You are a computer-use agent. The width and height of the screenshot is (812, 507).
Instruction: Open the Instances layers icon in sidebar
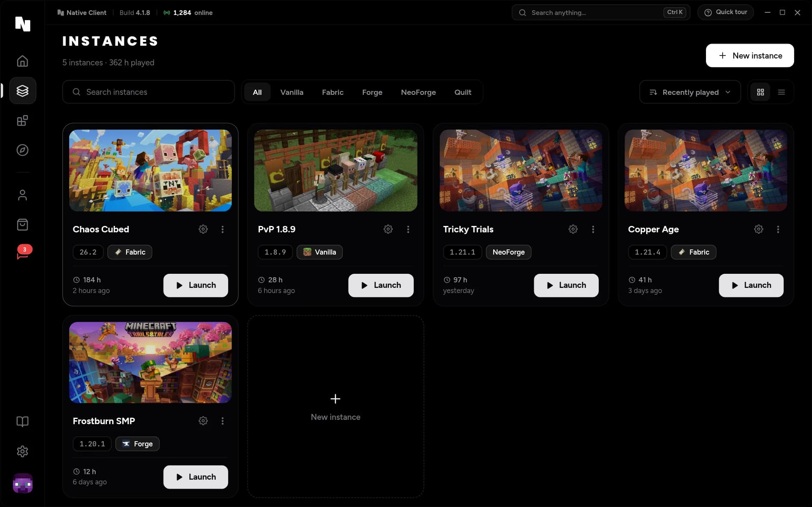[x=22, y=91]
